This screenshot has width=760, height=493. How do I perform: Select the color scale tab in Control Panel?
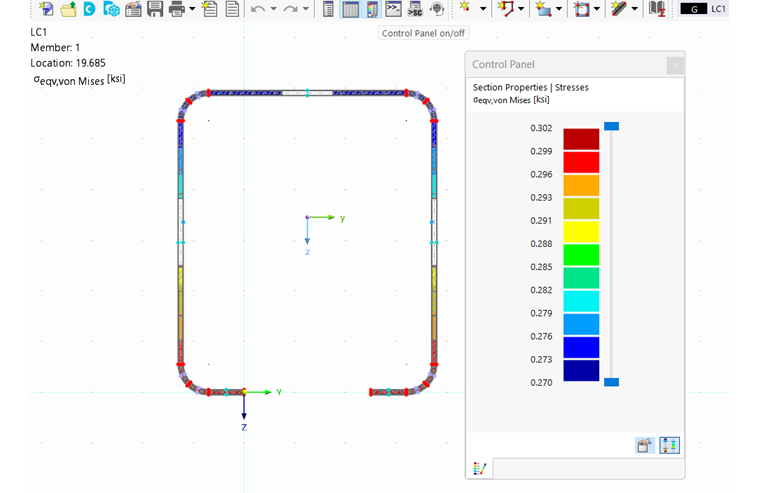pos(479,468)
